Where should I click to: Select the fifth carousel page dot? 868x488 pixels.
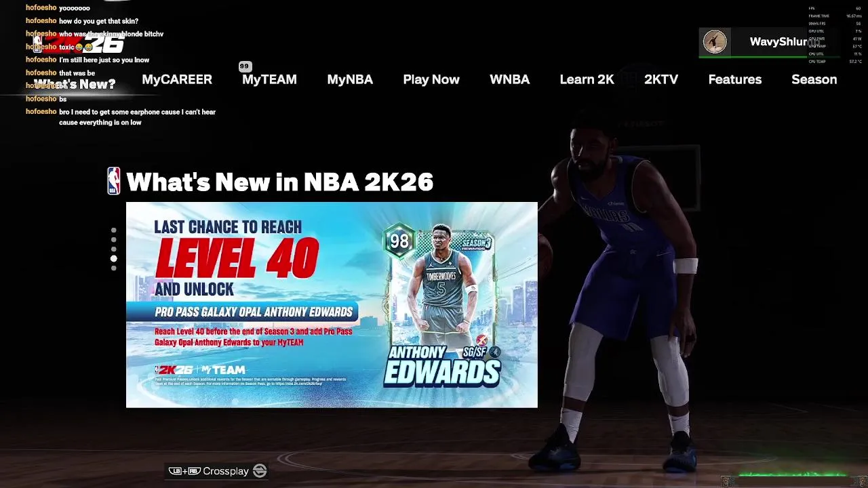[113, 268]
